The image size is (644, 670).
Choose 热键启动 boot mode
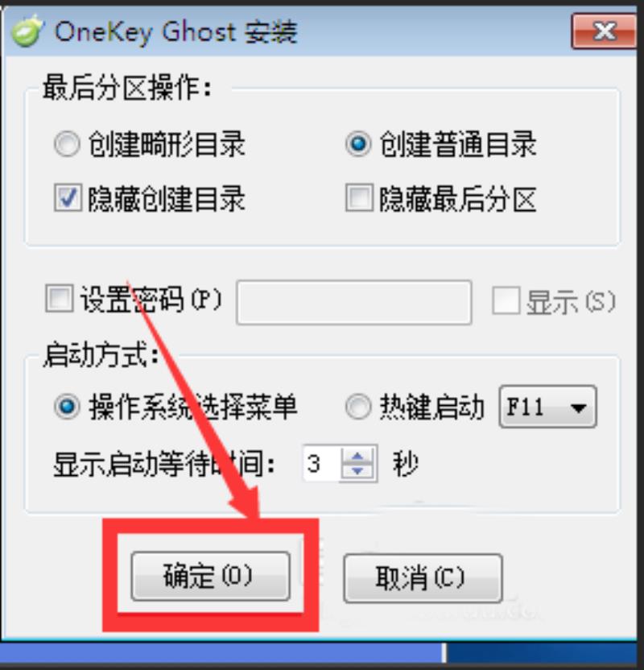click(358, 407)
